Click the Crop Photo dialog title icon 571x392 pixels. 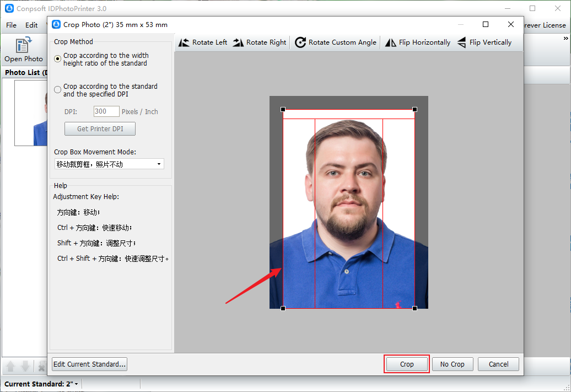click(x=56, y=24)
